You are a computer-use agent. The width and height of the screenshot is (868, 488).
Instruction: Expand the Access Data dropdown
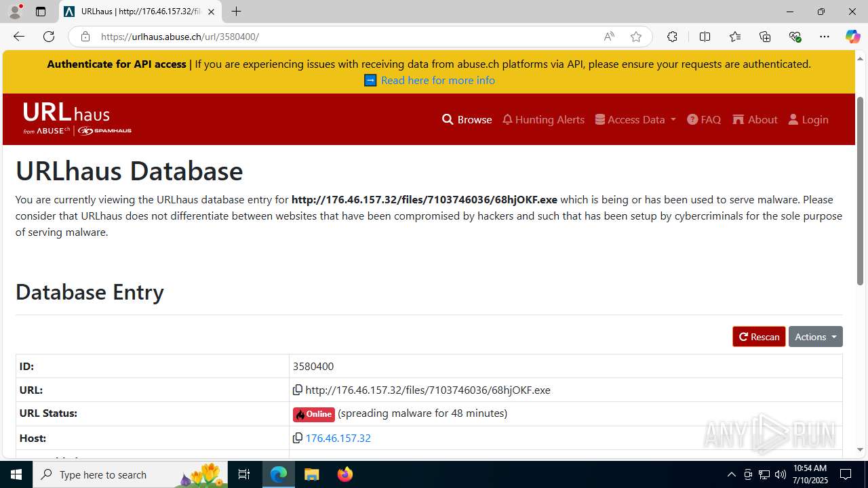tap(635, 119)
